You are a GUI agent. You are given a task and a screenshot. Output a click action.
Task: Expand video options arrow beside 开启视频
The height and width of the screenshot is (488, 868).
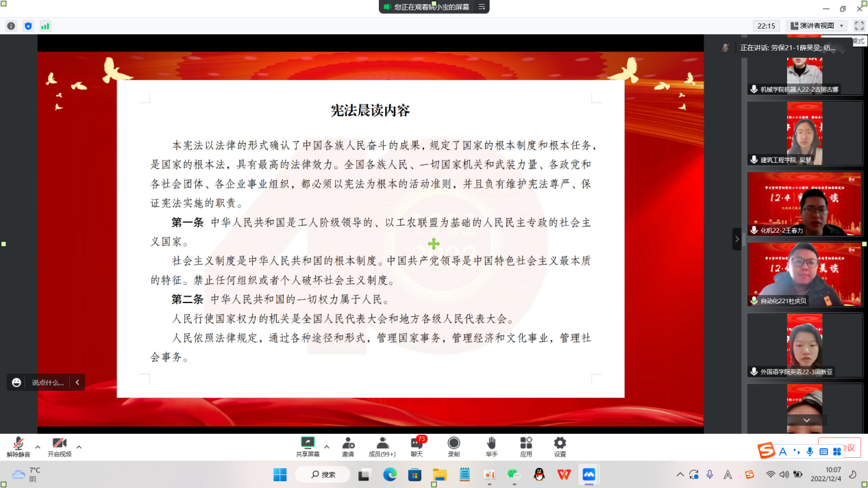[x=79, y=447]
